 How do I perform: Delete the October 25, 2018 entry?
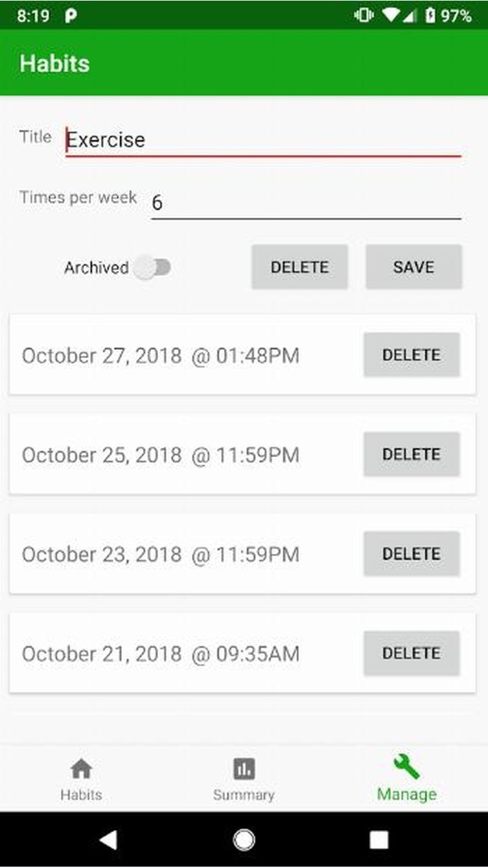coord(411,454)
